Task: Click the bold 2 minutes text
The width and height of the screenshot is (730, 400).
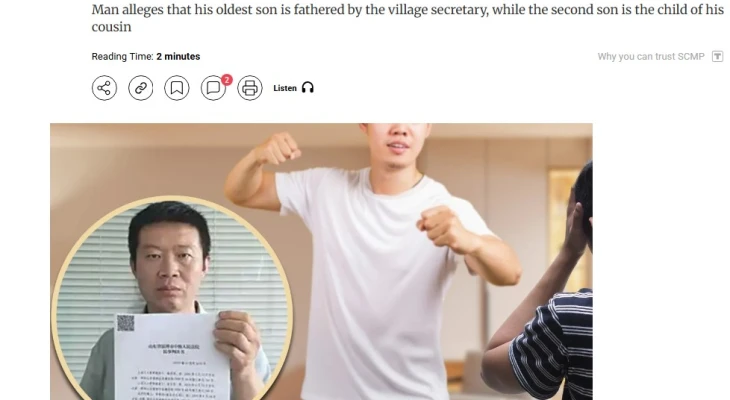Action: pyautogui.click(x=178, y=56)
